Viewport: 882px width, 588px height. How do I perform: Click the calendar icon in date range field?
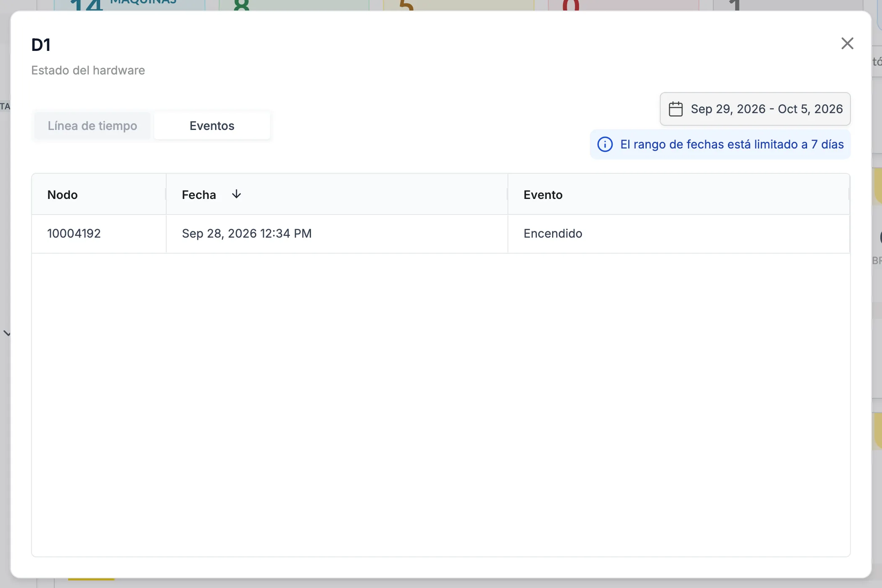click(x=675, y=109)
